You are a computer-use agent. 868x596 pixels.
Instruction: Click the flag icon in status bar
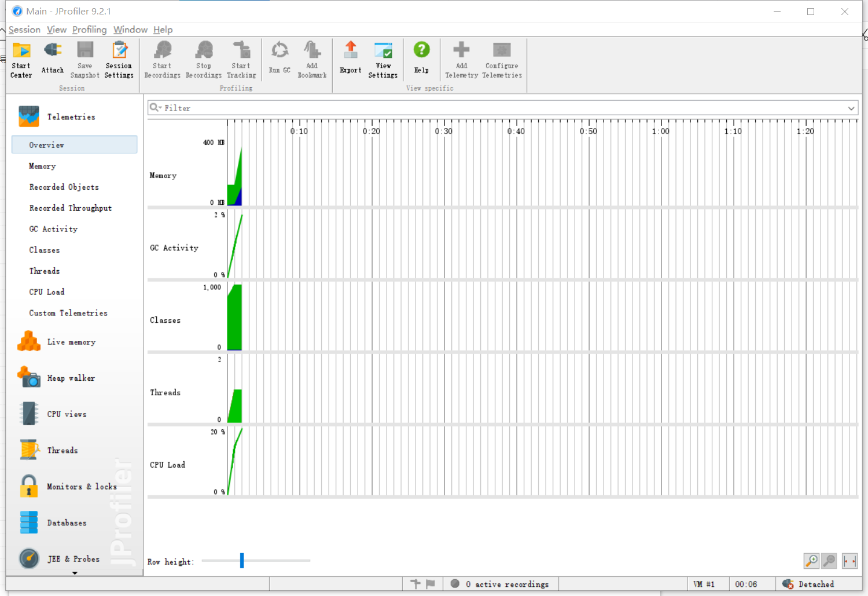coord(430,584)
